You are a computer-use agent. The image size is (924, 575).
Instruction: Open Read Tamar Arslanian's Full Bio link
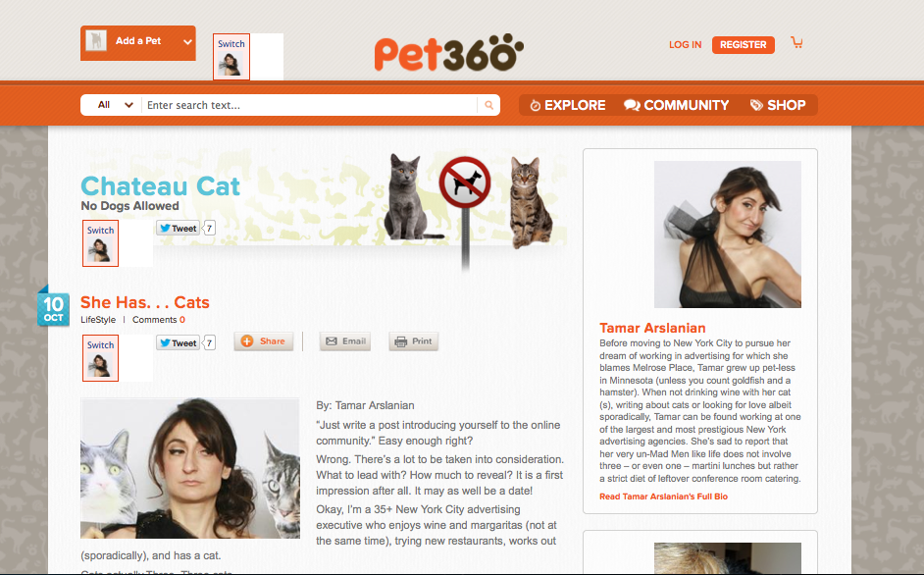tap(663, 497)
